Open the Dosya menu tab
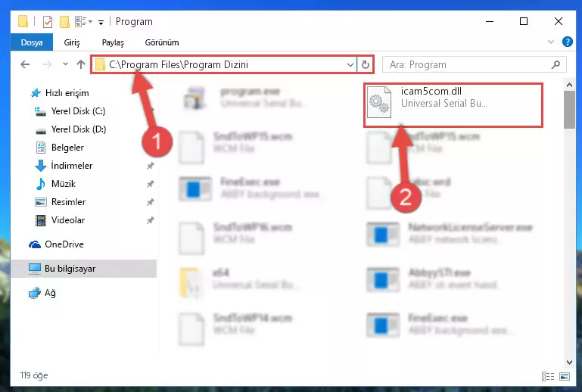 32,42
